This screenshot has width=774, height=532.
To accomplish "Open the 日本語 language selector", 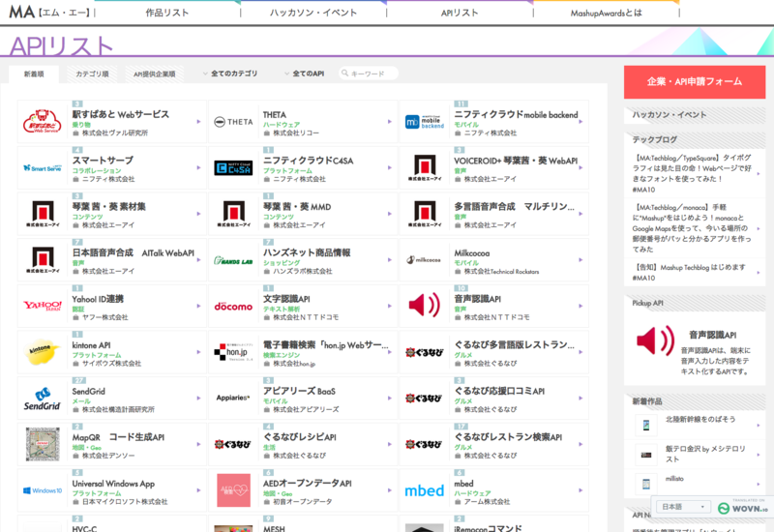I will click(683, 507).
